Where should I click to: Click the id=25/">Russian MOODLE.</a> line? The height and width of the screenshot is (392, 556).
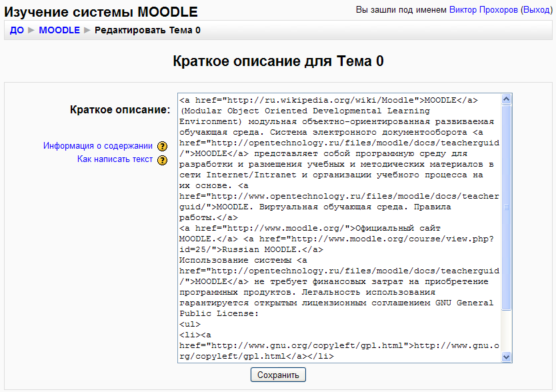pos(251,249)
